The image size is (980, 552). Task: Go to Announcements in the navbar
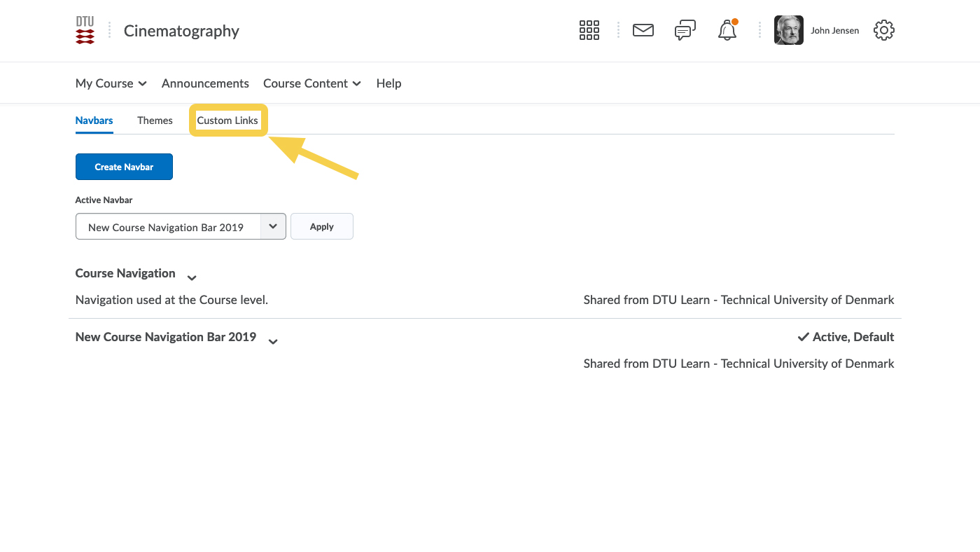[x=205, y=83]
